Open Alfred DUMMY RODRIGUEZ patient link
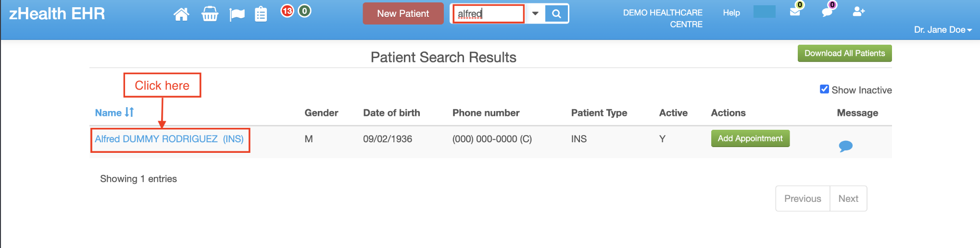980x248 pixels. pos(169,139)
